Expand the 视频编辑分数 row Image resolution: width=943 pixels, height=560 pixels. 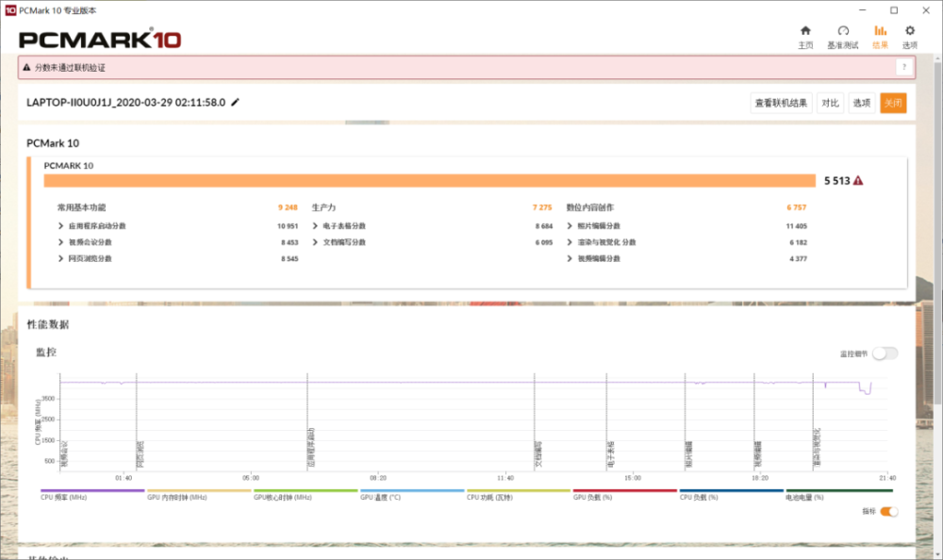[570, 258]
